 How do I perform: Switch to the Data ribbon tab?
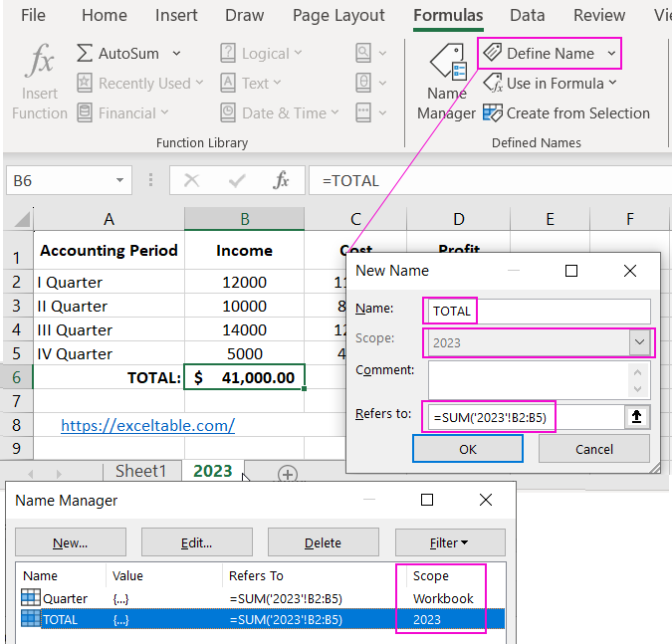tap(527, 15)
